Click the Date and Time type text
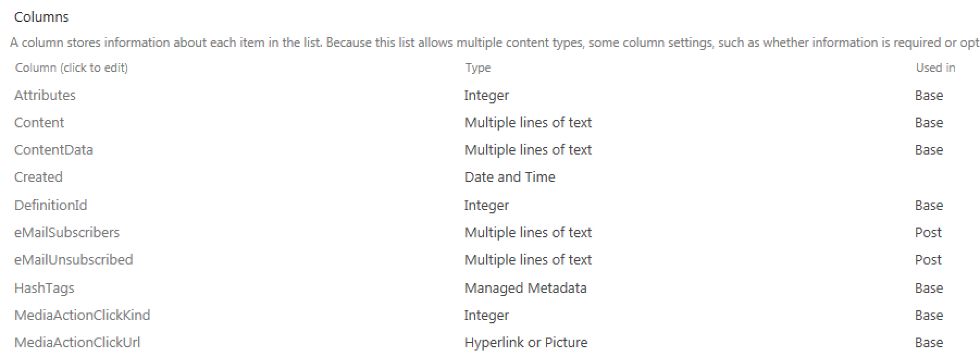This screenshot has height=356, width=980. click(510, 177)
